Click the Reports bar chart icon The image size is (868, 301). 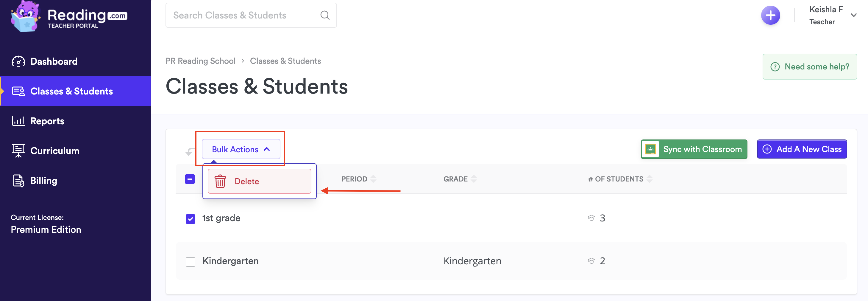[x=18, y=121]
